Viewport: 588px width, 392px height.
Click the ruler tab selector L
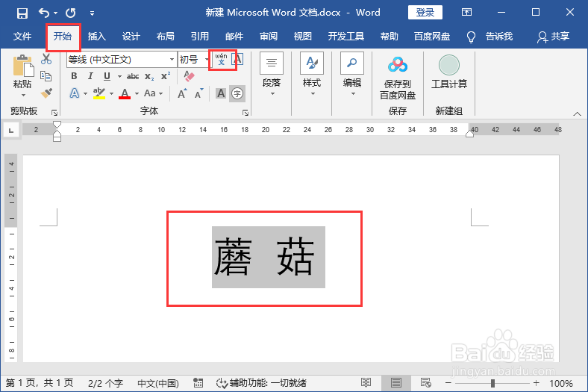(11, 130)
